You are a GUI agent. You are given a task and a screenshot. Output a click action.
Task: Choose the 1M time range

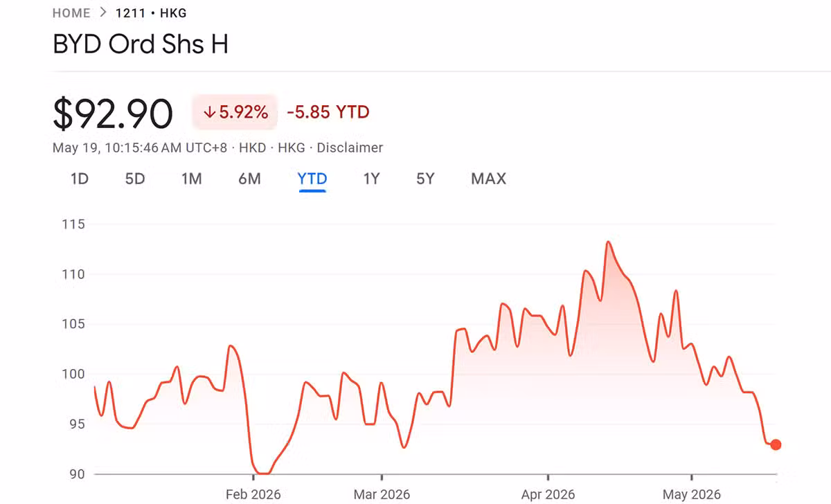click(192, 179)
